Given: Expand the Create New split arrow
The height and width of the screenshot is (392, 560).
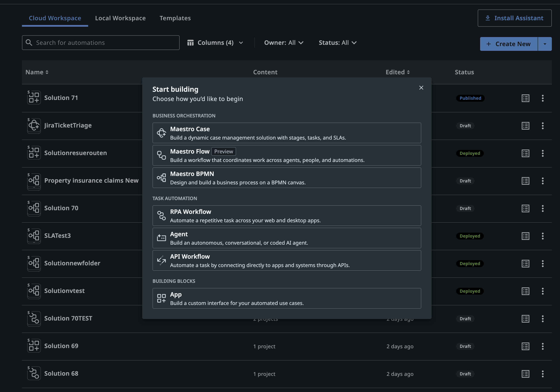Looking at the screenshot, I should pyautogui.click(x=545, y=44).
